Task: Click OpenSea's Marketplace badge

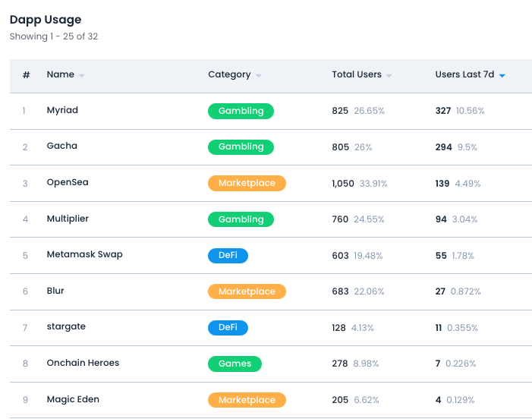Action: (x=247, y=183)
